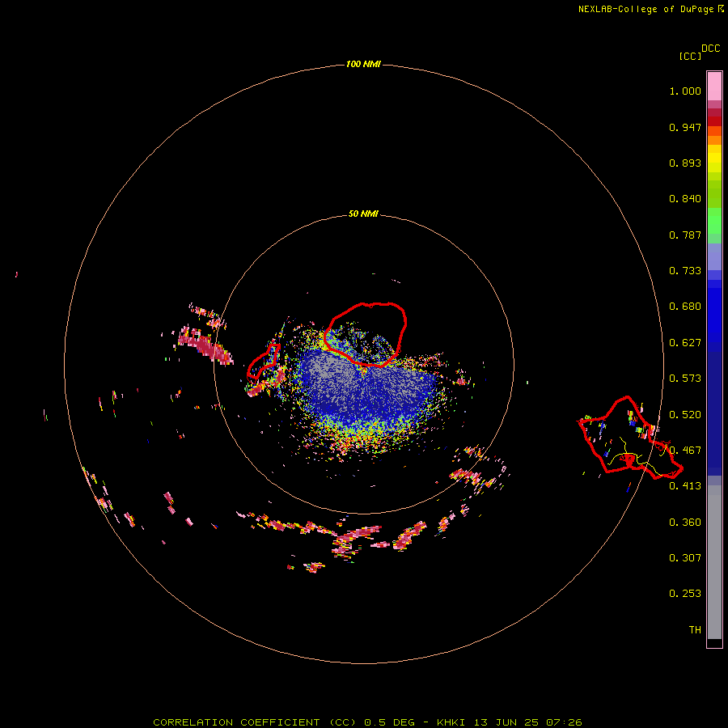Click the 0.733 scale value

click(x=685, y=271)
